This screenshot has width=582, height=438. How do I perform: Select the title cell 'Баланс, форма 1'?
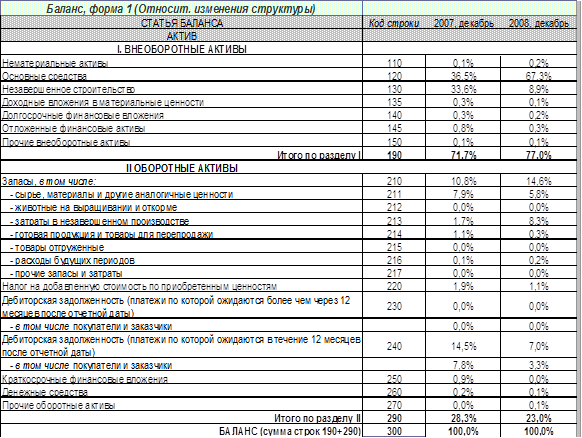click(182, 9)
